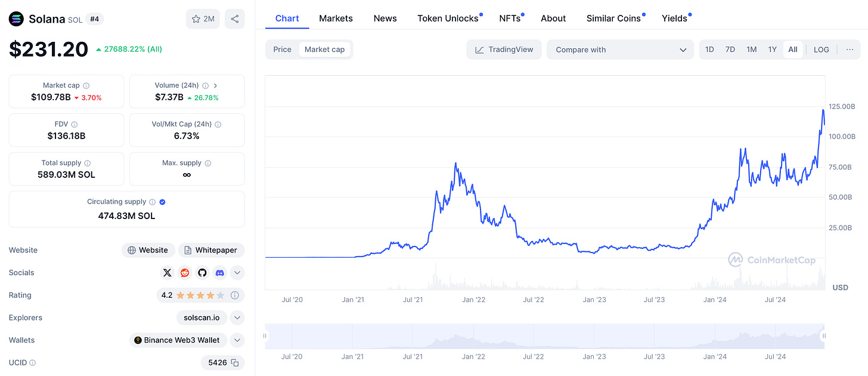Switch to the Markets tab
The image size is (868, 376).
point(336,19)
